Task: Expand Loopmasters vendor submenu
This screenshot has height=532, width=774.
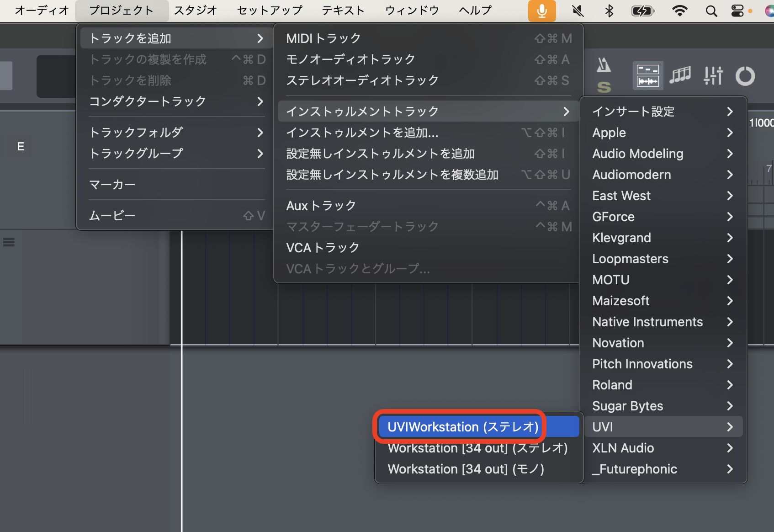Action: coord(663,259)
